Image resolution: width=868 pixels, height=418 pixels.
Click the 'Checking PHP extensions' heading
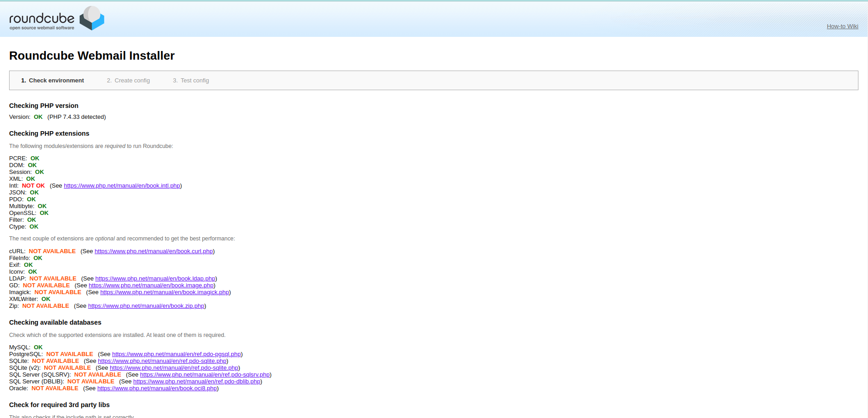(49, 133)
